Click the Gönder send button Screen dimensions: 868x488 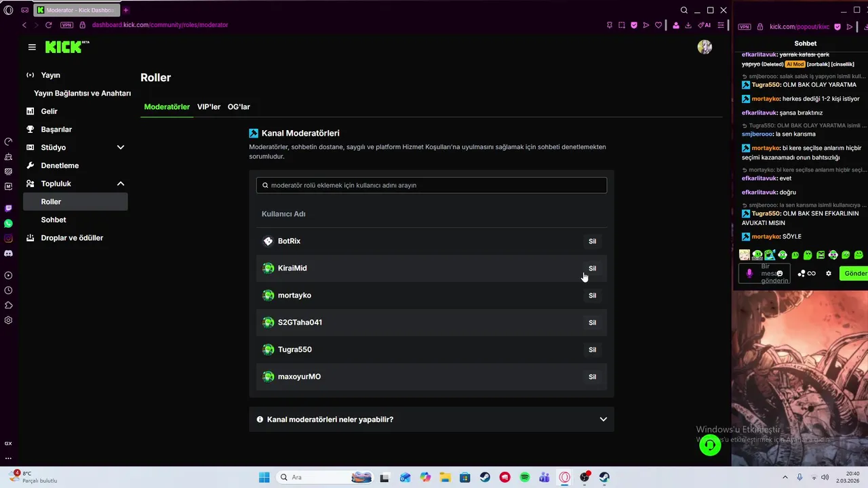(854, 273)
